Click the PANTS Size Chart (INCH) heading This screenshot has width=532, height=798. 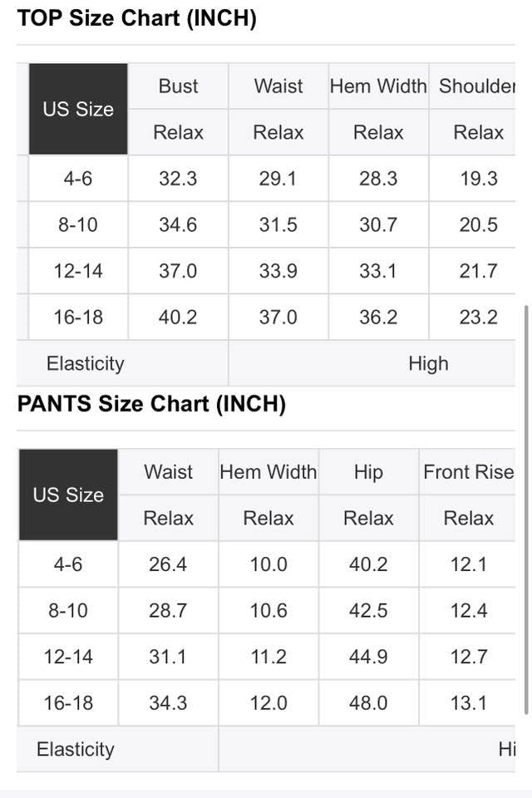click(x=151, y=404)
